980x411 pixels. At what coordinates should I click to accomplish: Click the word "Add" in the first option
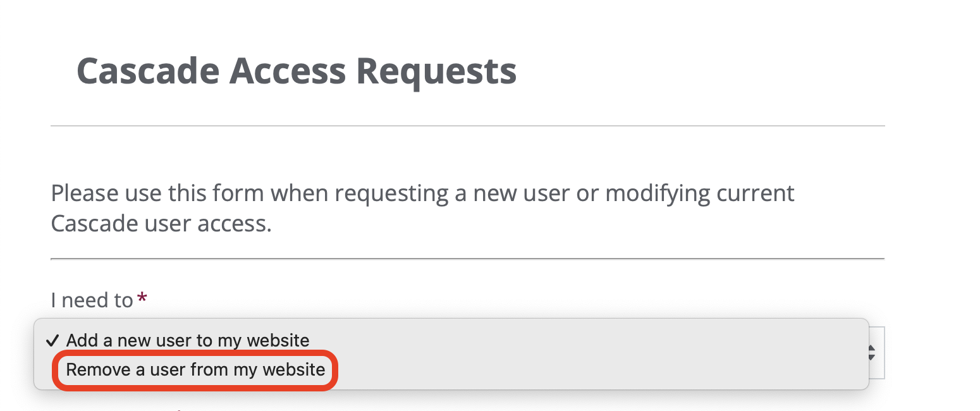tap(80, 341)
